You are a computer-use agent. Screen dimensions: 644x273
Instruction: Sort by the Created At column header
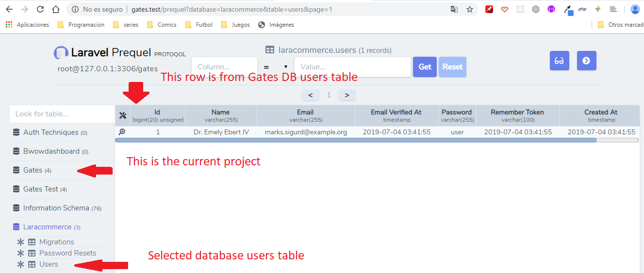point(601,115)
